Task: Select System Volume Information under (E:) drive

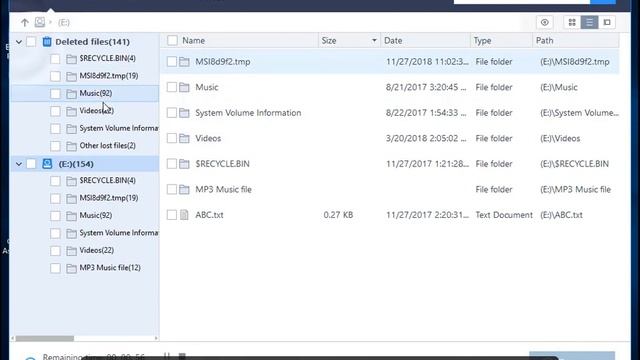Action: (119, 233)
